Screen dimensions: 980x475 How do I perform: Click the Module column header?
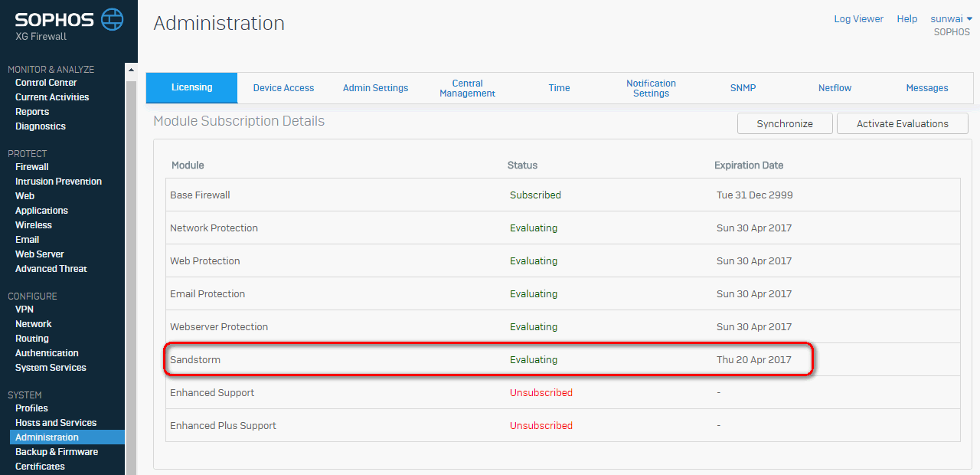click(x=188, y=165)
